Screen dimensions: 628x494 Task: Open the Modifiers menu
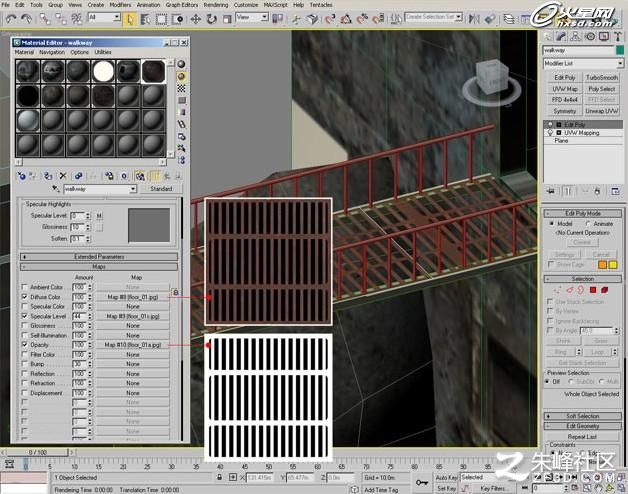coord(120,5)
